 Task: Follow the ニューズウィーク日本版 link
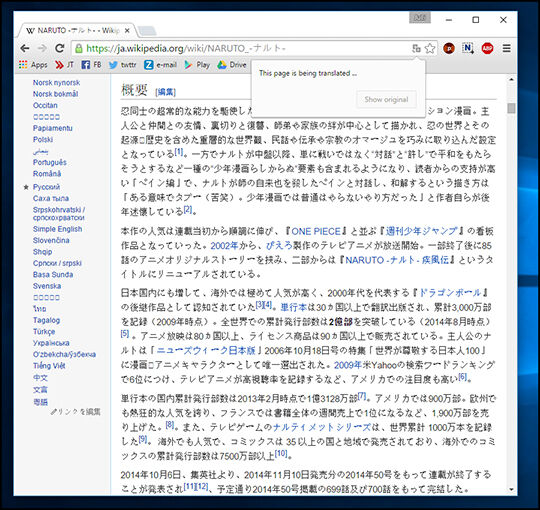pyautogui.click(x=206, y=351)
